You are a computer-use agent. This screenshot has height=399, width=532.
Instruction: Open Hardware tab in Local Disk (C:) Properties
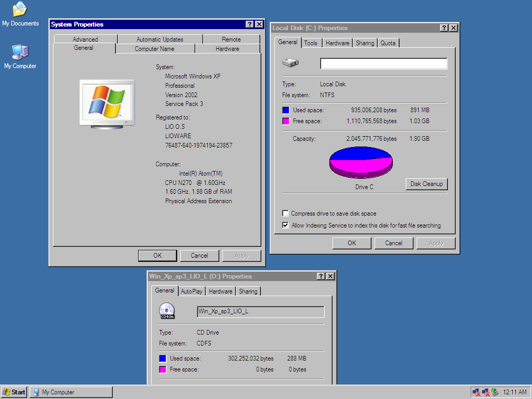tap(337, 43)
